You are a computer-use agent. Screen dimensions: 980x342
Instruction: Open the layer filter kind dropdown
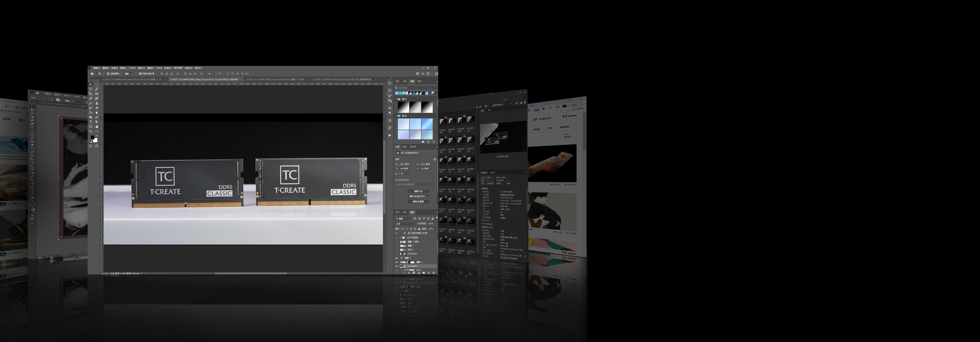(x=403, y=218)
